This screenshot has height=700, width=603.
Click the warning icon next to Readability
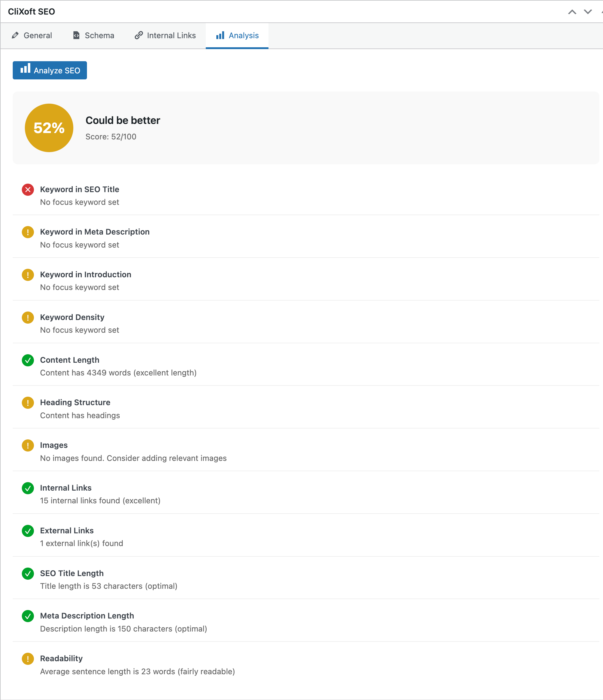[x=28, y=659]
